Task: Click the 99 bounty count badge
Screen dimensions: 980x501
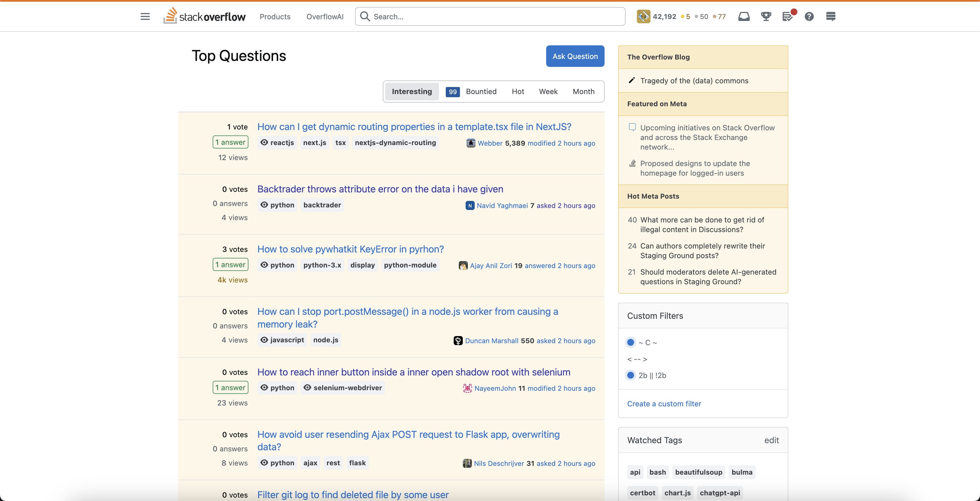Action: pos(452,92)
